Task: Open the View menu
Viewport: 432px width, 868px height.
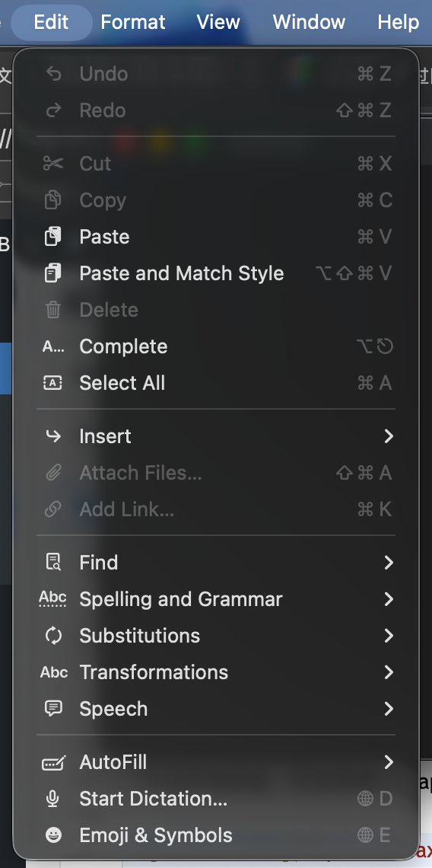Action: [218, 22]
